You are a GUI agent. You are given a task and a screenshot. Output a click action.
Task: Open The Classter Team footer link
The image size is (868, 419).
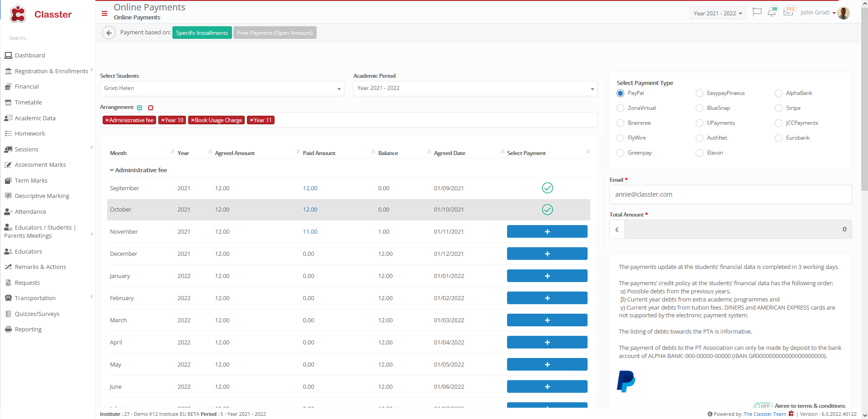point(765,414)
